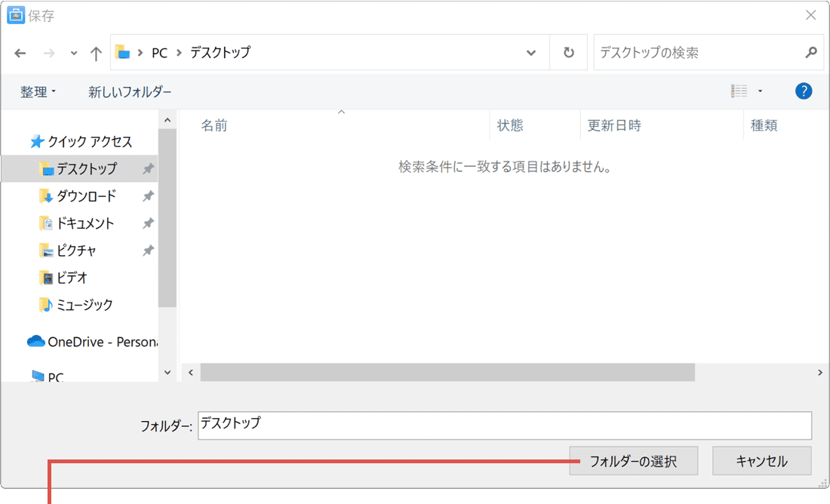This screenshot has width=830, height=504.
Task: Refresh the folder view
Action: click(568, 52)
